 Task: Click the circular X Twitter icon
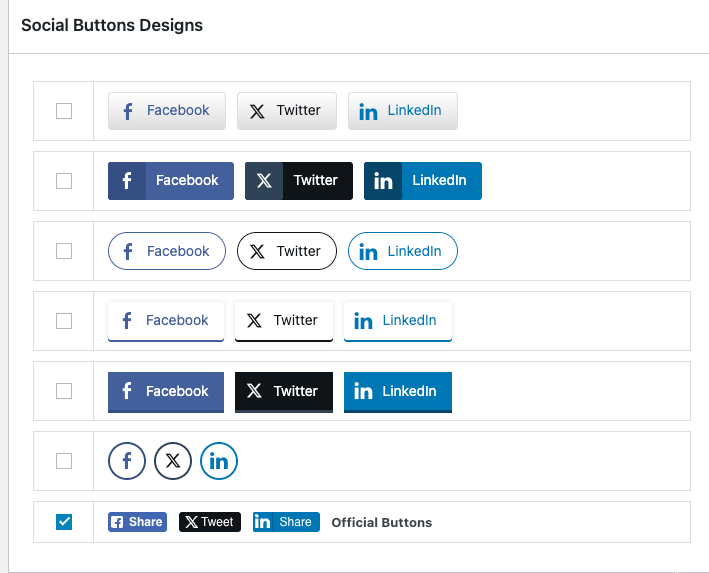(173, 461)
